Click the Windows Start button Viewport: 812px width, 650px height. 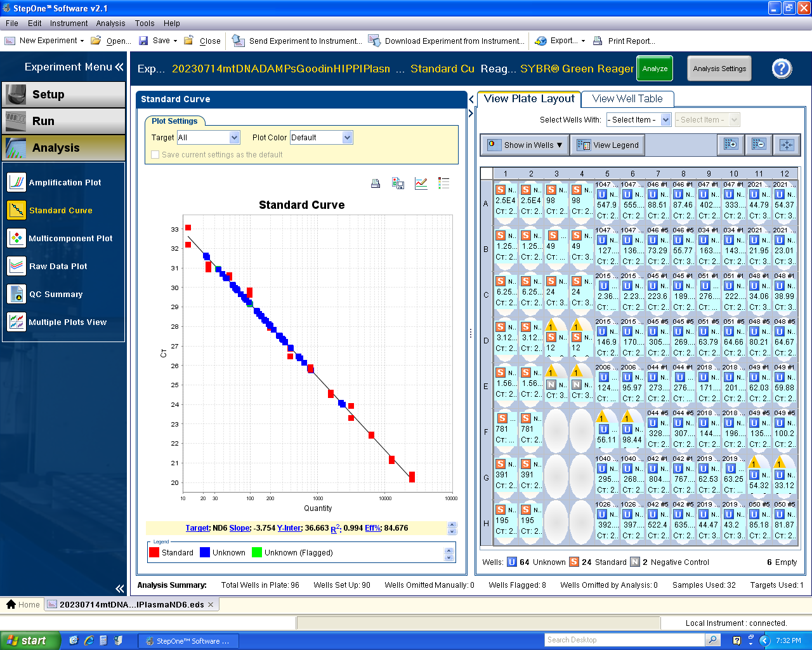point(30,640)
